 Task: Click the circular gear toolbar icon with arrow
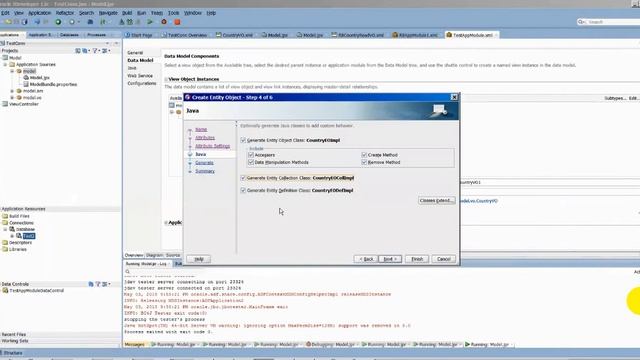(72, 22)
